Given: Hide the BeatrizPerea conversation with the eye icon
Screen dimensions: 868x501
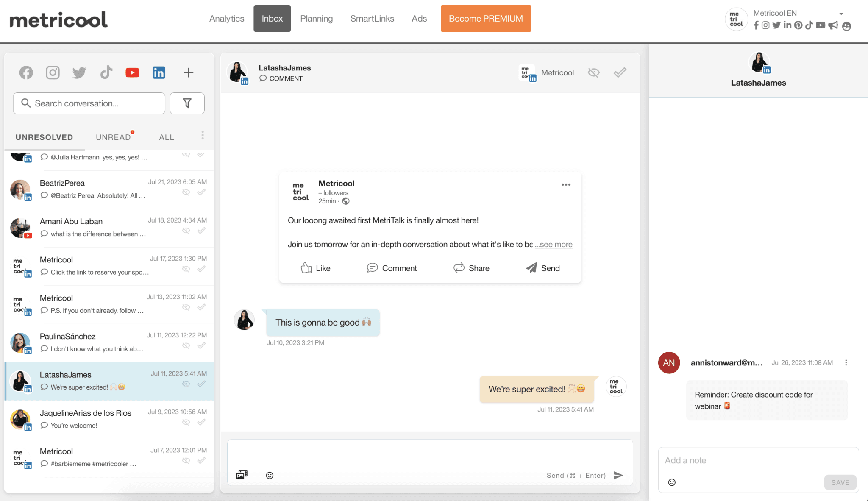Looking at the screenshot, I should pos(186,192).
